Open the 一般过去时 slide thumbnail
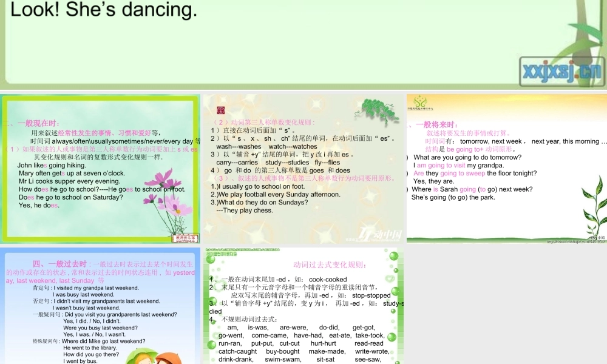This screenshot has width=607, height=364. (100, 306)
